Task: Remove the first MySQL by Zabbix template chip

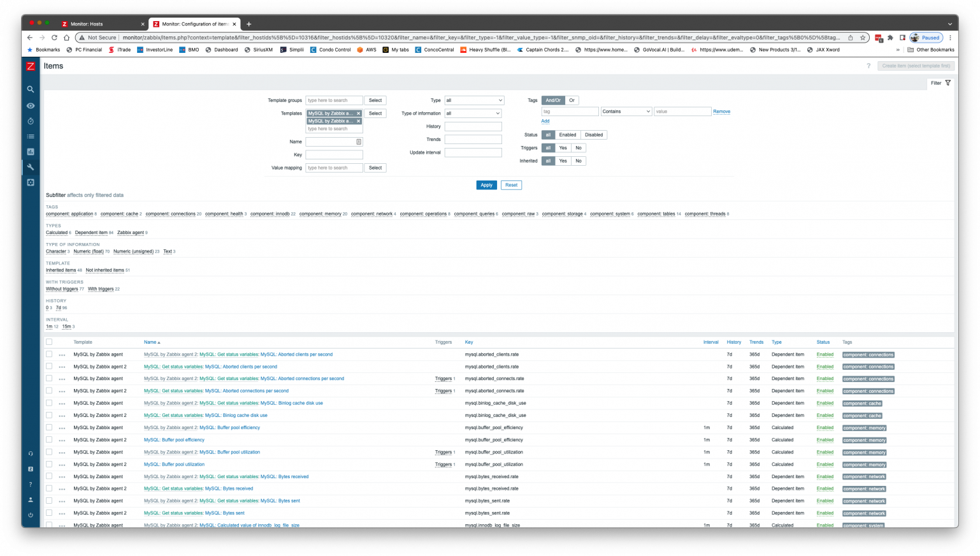Action: point(358,113)
